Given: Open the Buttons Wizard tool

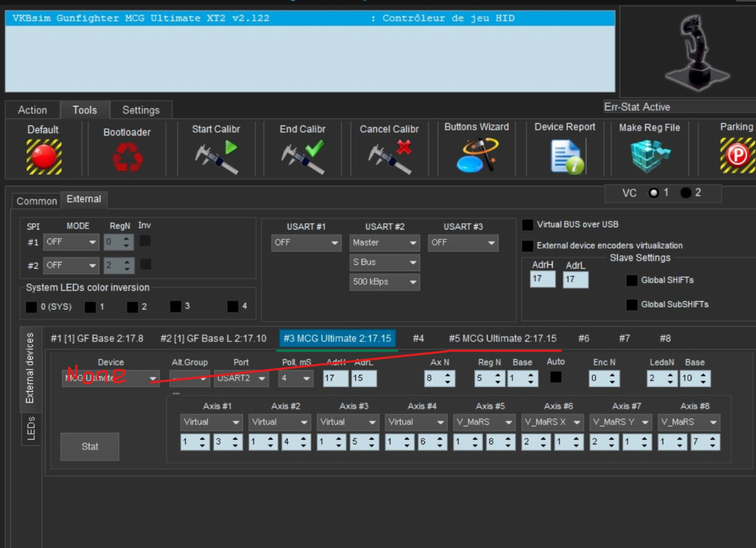Looking at the screenshot, I should tap(477, 155).
